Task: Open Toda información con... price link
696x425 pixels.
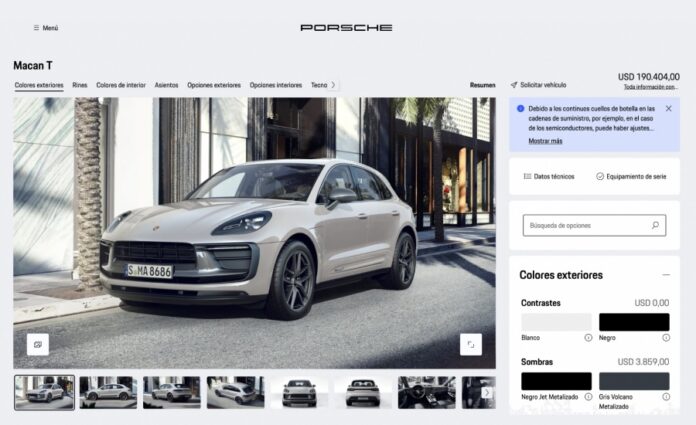Action: pyautogui.click(x=651, y=87)
